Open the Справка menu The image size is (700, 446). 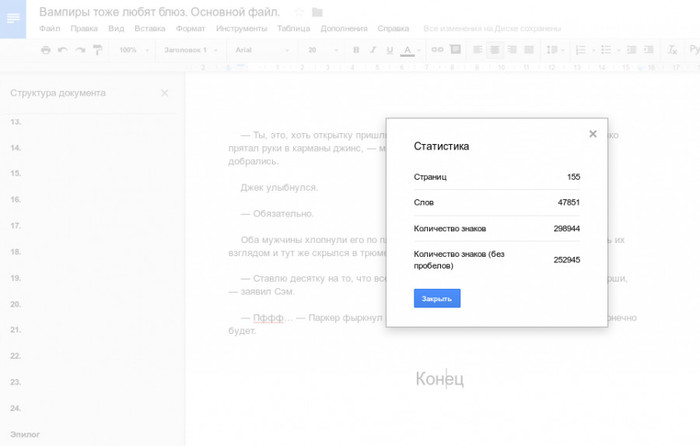[x=393, y=29]
